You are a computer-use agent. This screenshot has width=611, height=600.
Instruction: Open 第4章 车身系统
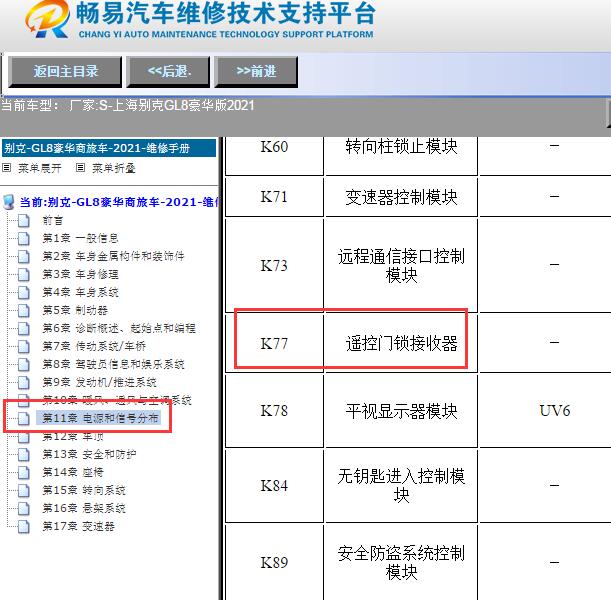point(80,292)
